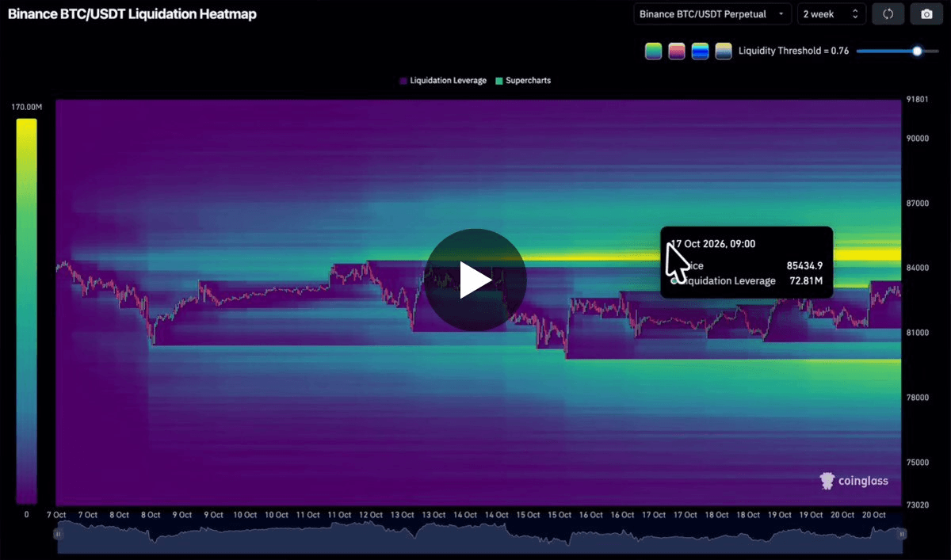Viewport: 951px width, 560px height.
Task: Select the pink-purple color scheme swatch
Action: 677,51
